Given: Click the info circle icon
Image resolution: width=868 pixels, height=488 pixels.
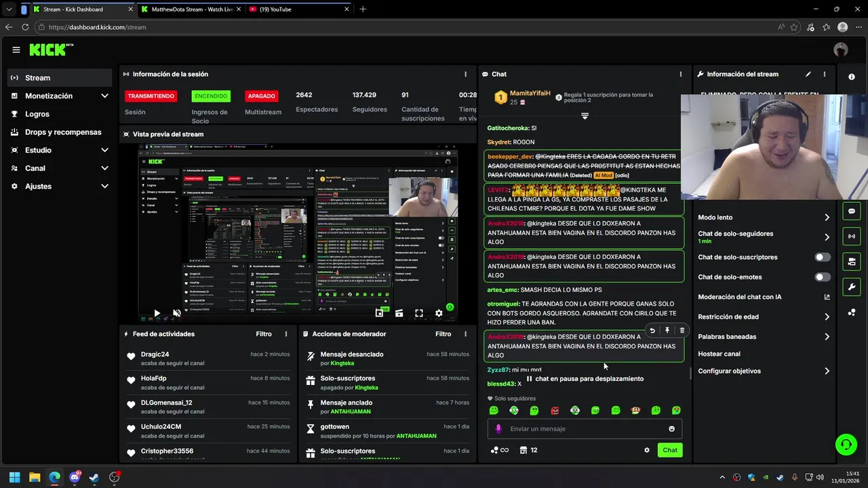Looking at the screenshot, I should pos(852,77).
